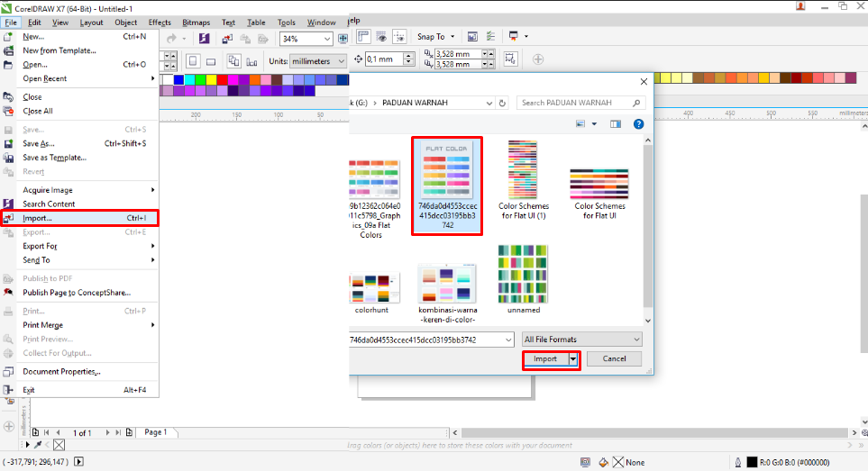
Task: Pick the red palette swatch
Action: tap(223, 80)
